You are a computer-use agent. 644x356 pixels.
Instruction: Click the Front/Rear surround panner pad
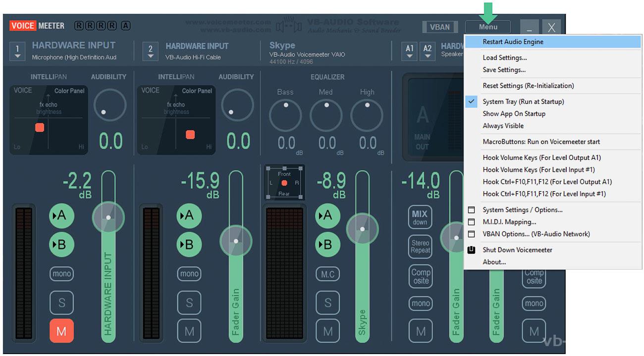pyautogui.click(x=284, y=183)
